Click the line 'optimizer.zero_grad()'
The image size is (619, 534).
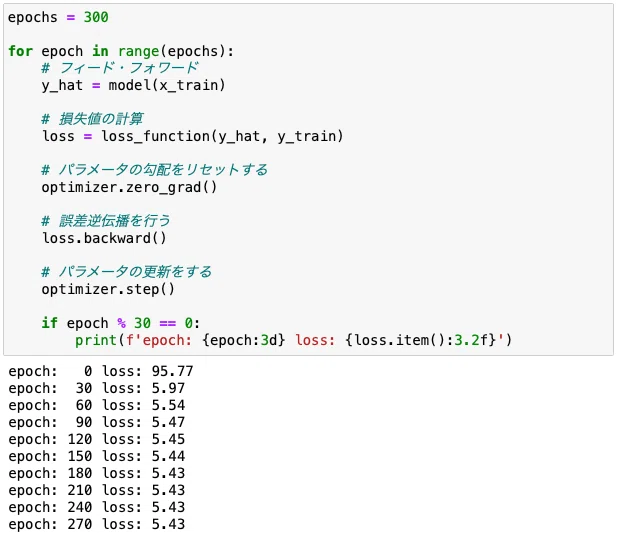(129, 187)
